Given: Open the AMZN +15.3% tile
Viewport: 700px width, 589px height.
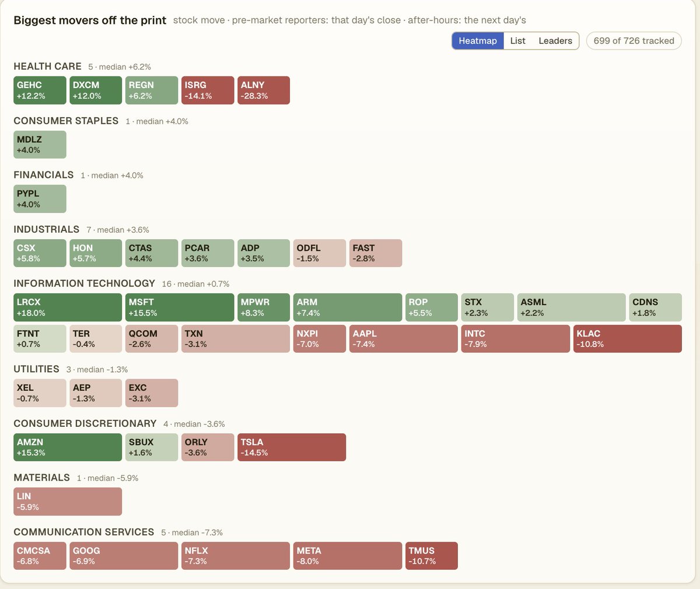Looking at the screenshot, I should [x=68, y=447].
